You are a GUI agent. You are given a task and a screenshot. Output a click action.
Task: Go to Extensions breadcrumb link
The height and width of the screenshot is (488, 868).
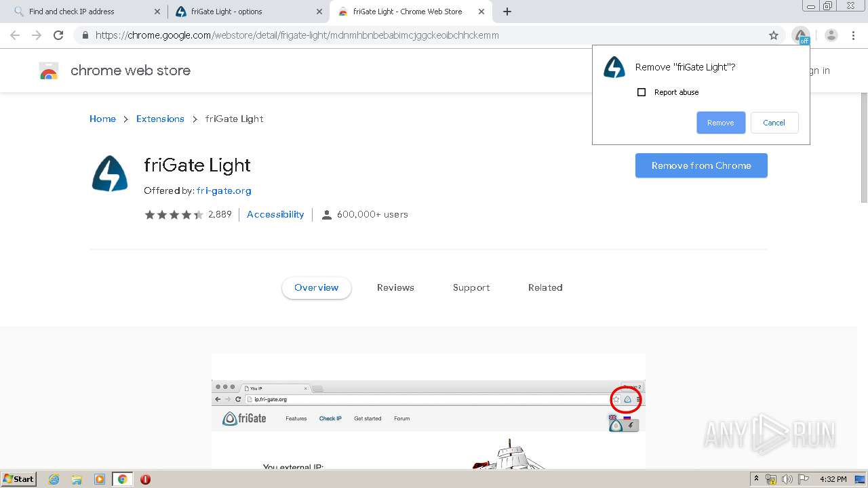click(160, 119)
